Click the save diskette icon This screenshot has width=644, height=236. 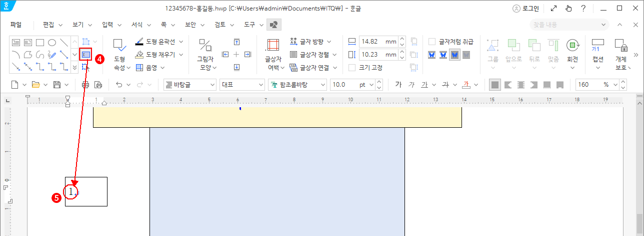point(57,85)
